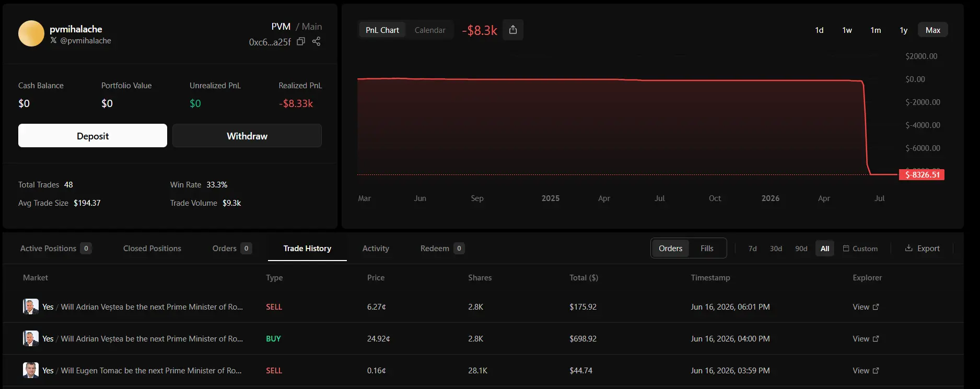Click the Deposit button
This screenshot has height=389, width=980.
pyautogui.click(x=92, y=136)
